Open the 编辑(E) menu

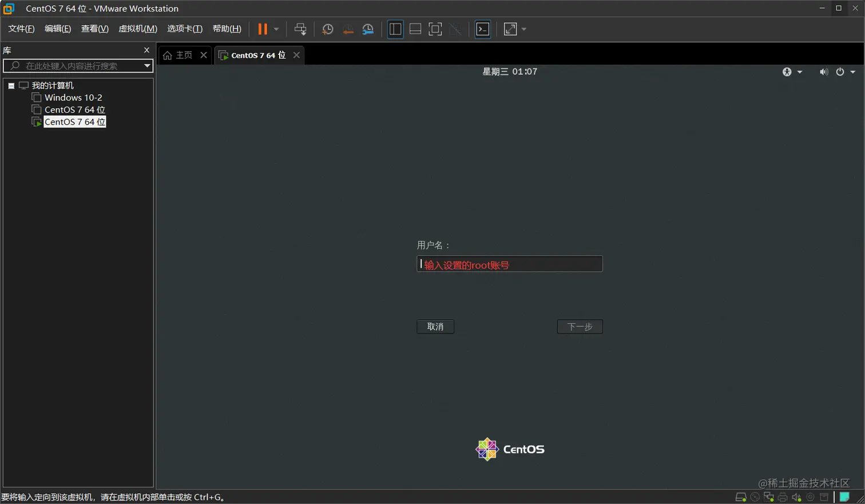[x=58, y=29]
